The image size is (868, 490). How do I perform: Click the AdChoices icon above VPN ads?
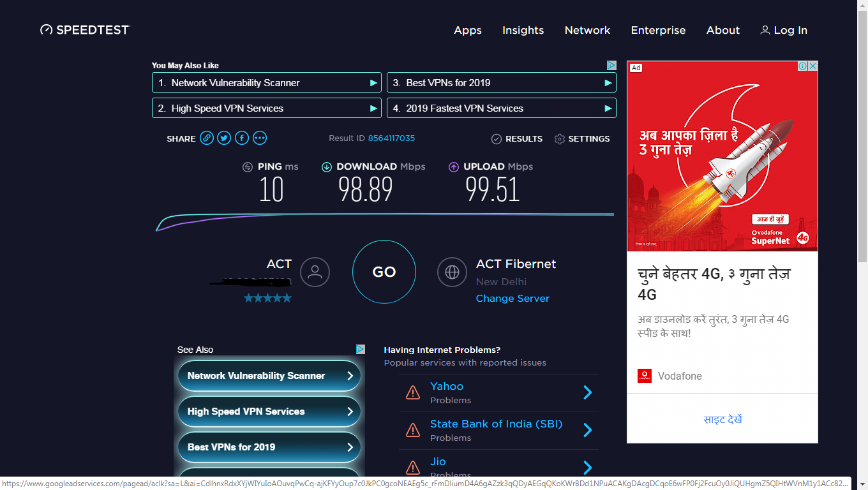611,65
